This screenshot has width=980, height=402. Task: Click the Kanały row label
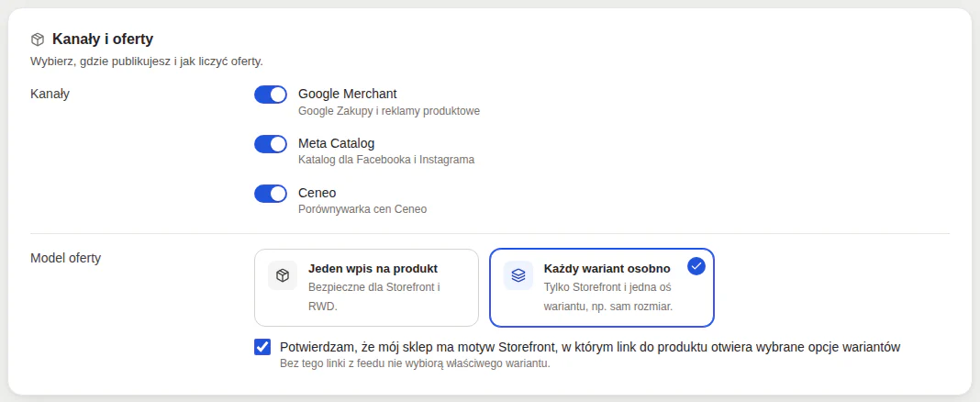coord(50,94)
